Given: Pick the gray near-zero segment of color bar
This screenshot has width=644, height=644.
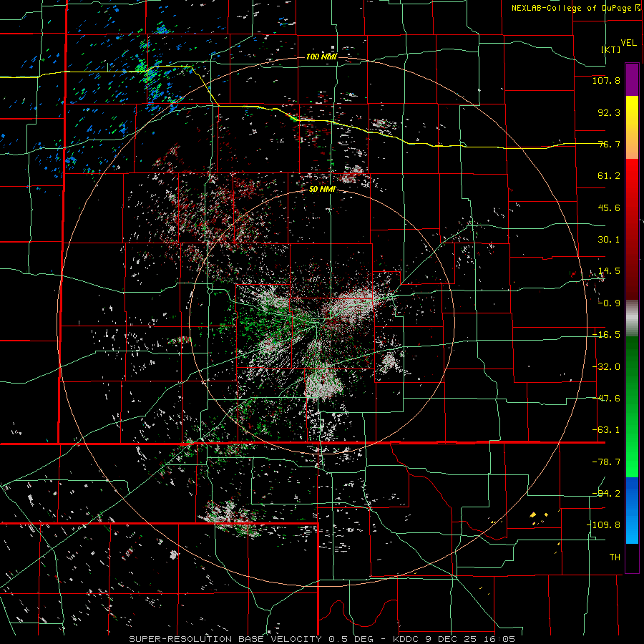Looking at the screenshot, I should pos(632,318).
